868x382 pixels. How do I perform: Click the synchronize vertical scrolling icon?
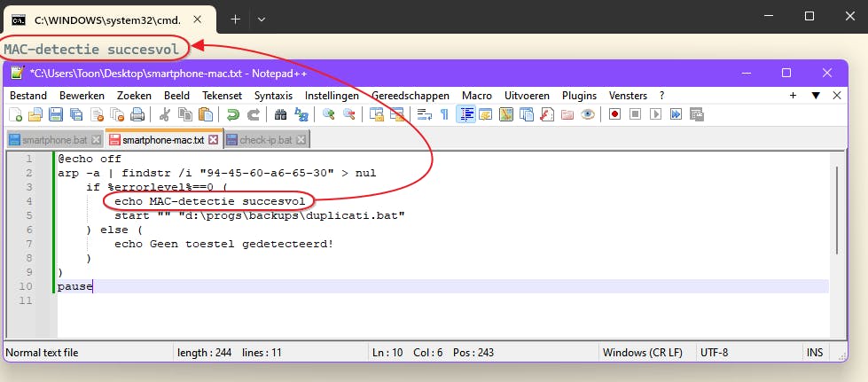[x=377, y=114]
